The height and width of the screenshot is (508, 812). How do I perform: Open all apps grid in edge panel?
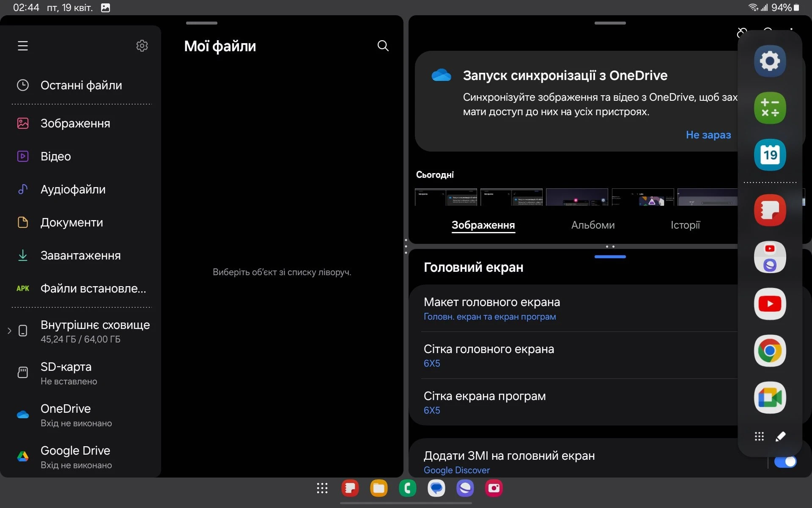(759, 436)
